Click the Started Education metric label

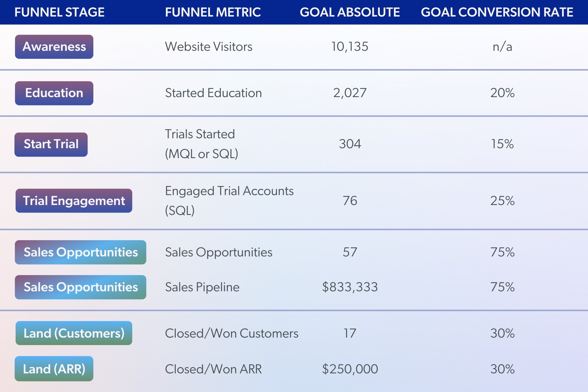[213, 93]
